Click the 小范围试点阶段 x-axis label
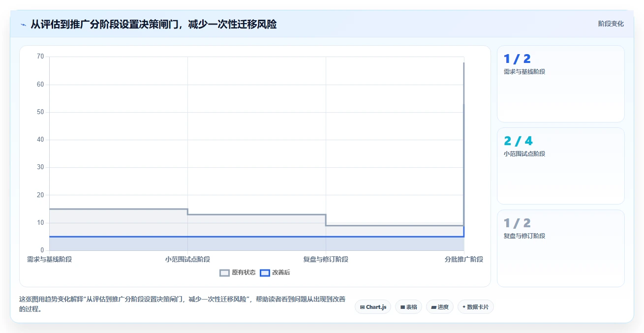The width and height of the screenshot is (644, 333). coord(187,259)
